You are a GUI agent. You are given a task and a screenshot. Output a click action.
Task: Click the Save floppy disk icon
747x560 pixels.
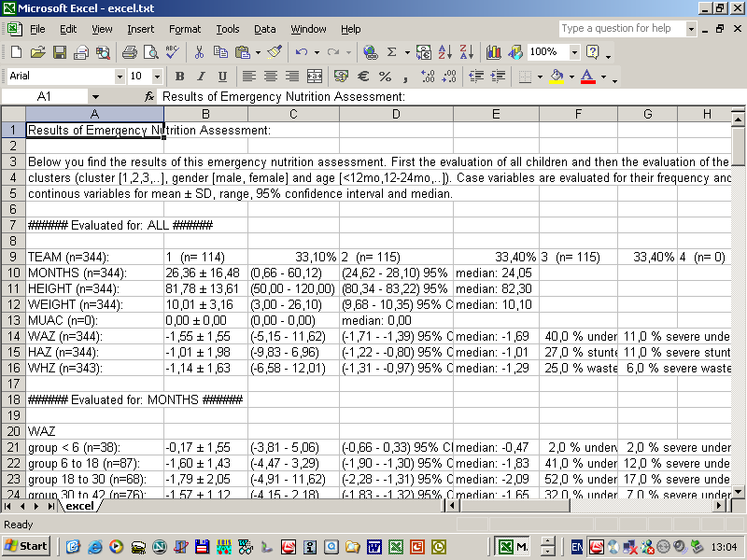[x=60, y=52]
